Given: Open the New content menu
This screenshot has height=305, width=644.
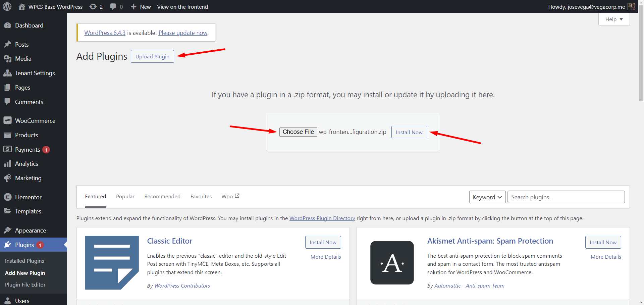Looking at the screenshot, I should pos(141,7).
